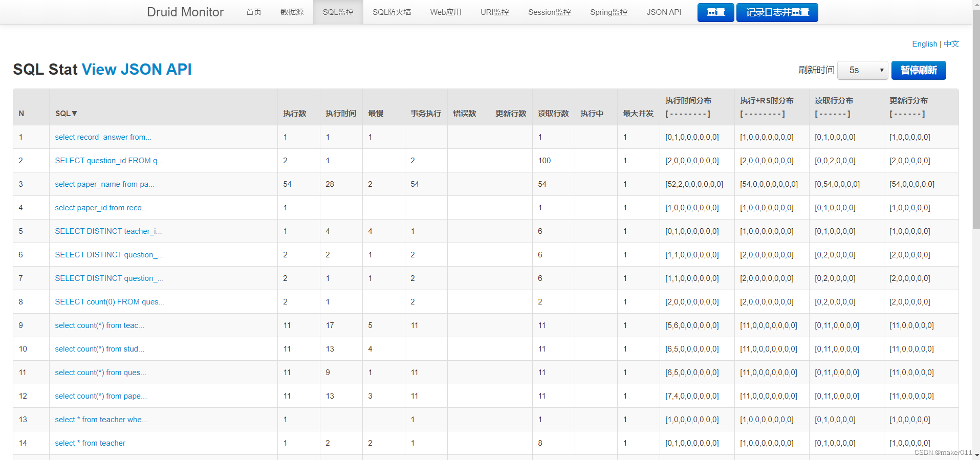Sort by 事务执行 column header
The height and width of the screenshot is (460, 980).
click(426, 114)
